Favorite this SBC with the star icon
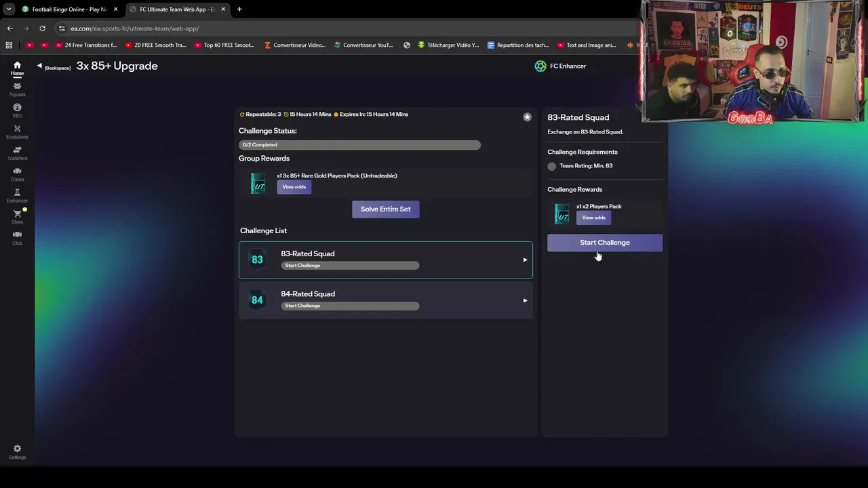Image resolution: width=868 pixels, height=488 pixels. (x=527, y=117)
